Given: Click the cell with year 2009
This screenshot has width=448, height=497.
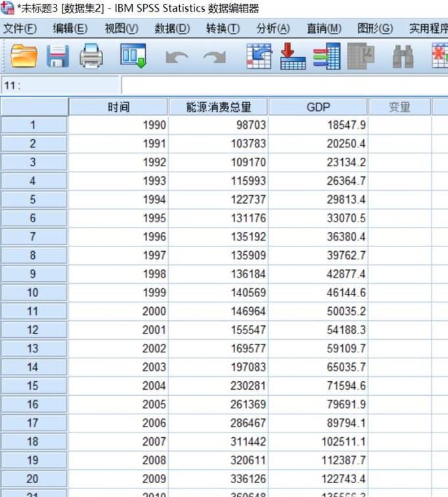Looking at the screenshot, I should (118, 479).
